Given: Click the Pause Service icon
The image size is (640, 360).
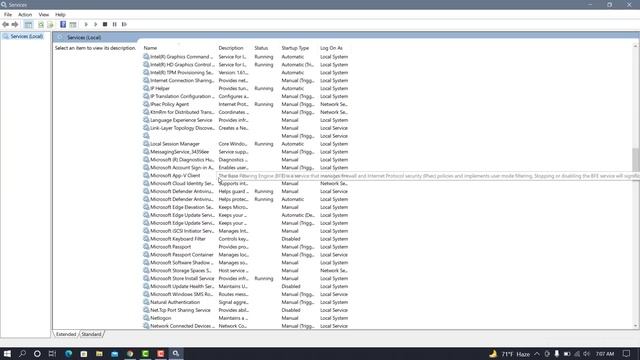Looking at the screenshot, I should pos(115,24).
